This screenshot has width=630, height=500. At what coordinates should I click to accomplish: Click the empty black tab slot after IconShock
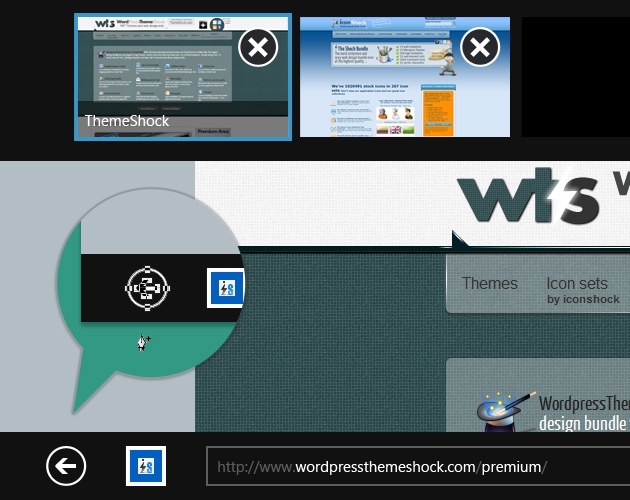575,77
